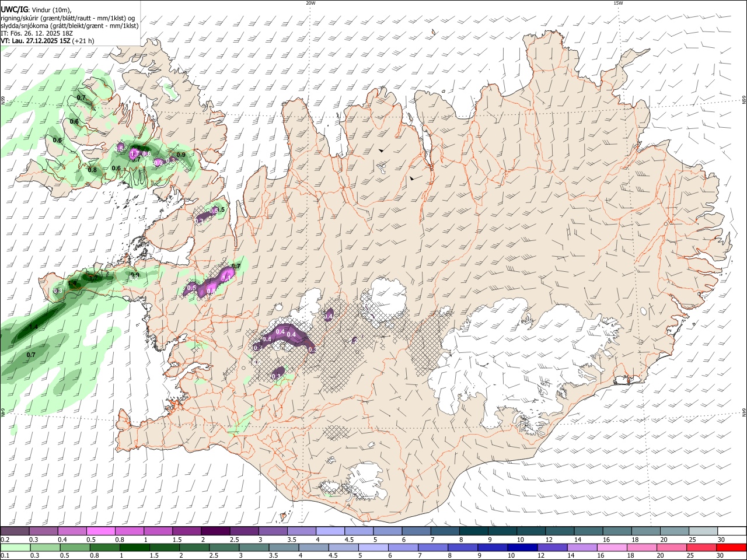Image resolution: width=747 pixels, height=560 pixels.
Task: Click the '0.2' label starting the snow legend
Action: point(5,540)
